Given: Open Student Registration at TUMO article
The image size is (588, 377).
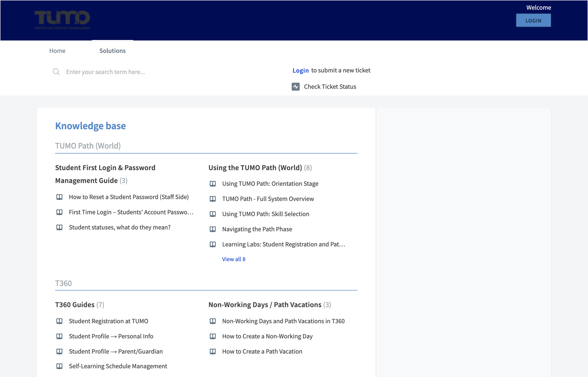Looking at the screenshot, I should [x=109, y=321].
